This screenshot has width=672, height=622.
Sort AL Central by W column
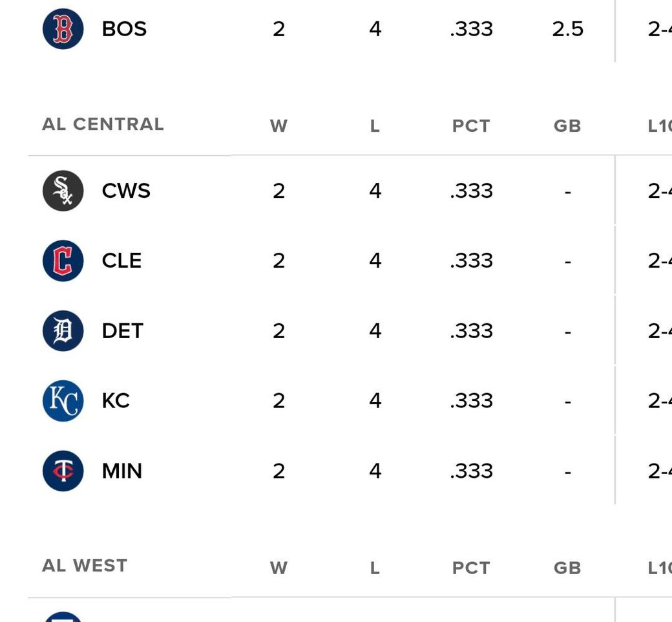(278, 126)
